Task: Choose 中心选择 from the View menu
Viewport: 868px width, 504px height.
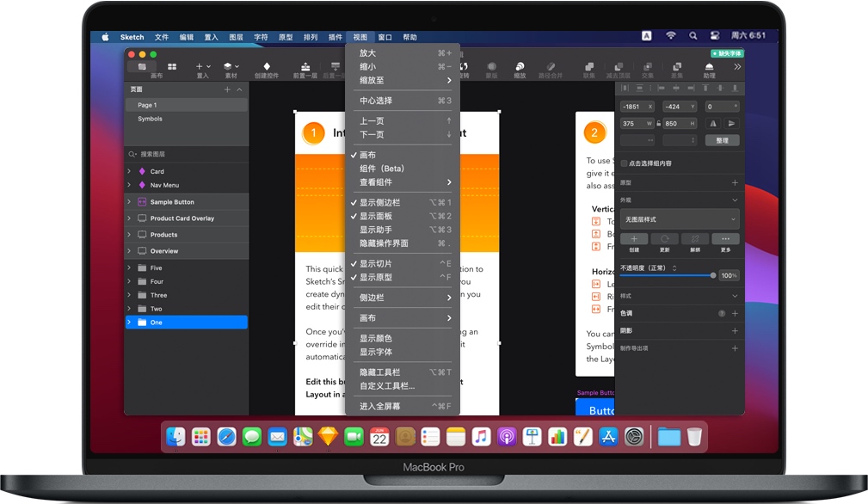Action: 402,101
